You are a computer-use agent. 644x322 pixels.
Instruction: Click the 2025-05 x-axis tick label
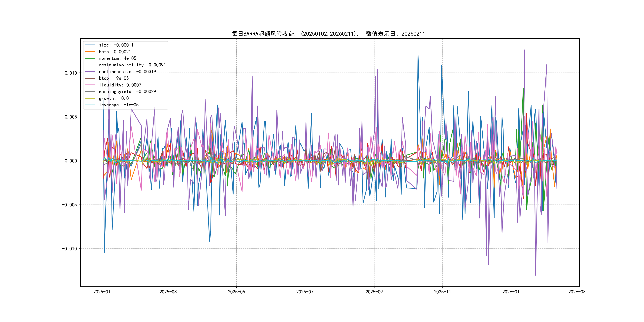[x=236, y=292]
